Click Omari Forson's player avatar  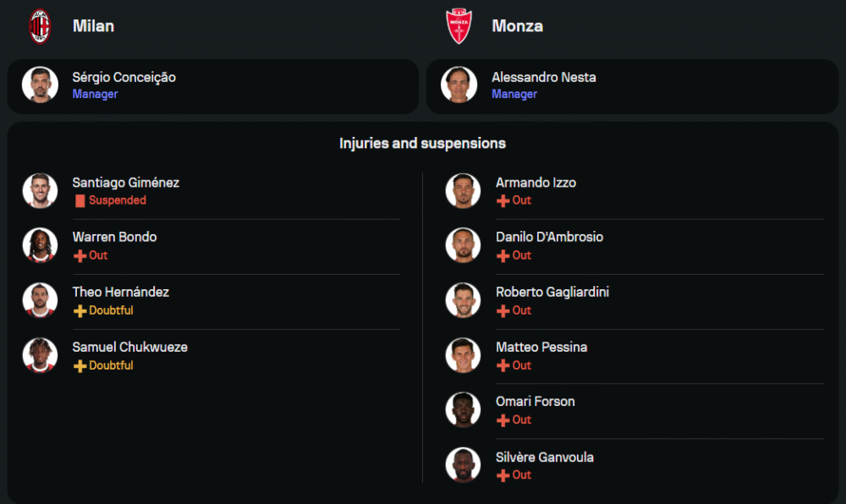[x=463, y=410]
